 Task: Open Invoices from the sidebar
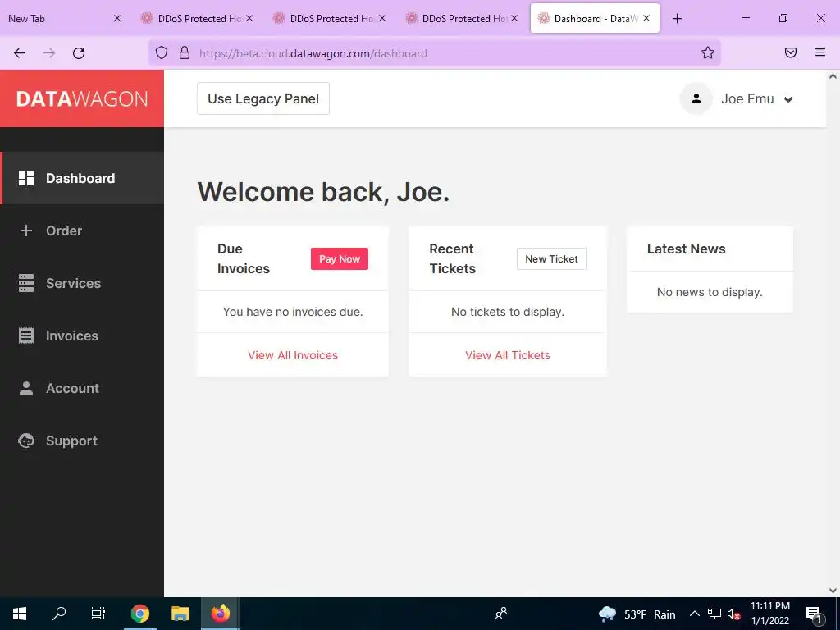(x=82, y=336)
